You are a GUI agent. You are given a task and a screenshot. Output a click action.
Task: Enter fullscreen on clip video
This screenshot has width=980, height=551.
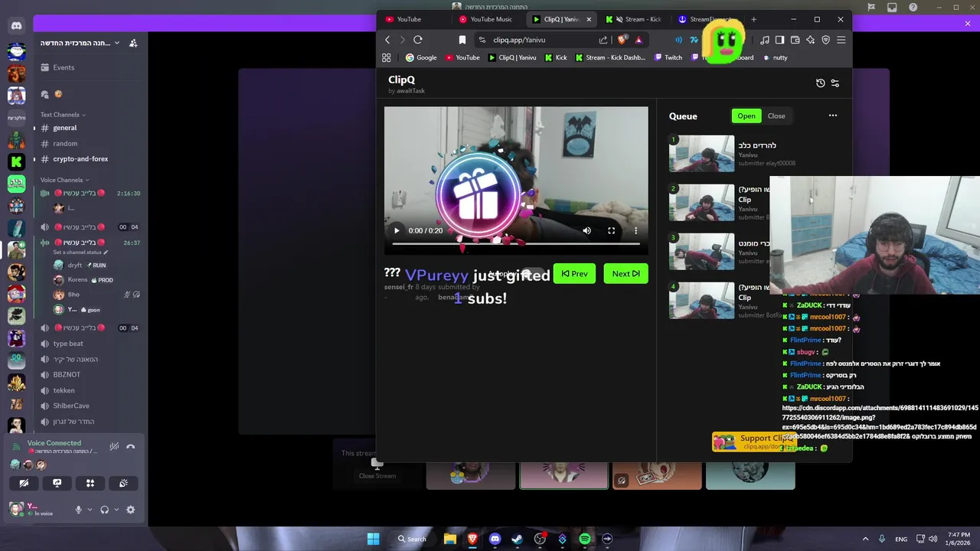(x=611, y=230)
